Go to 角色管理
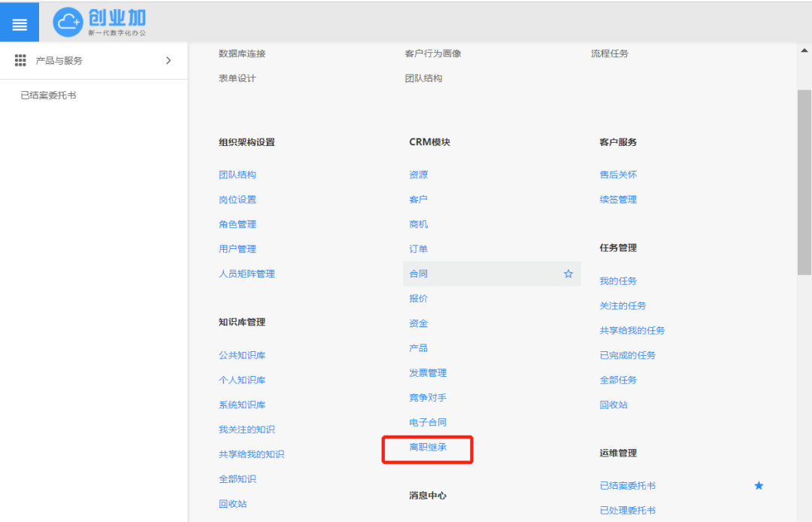 point(238,224)
